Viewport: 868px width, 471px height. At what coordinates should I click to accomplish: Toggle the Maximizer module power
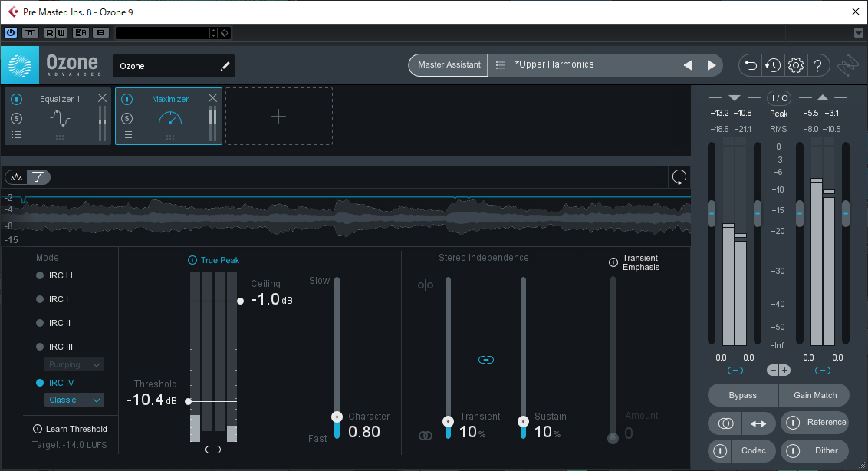point(127,99)
